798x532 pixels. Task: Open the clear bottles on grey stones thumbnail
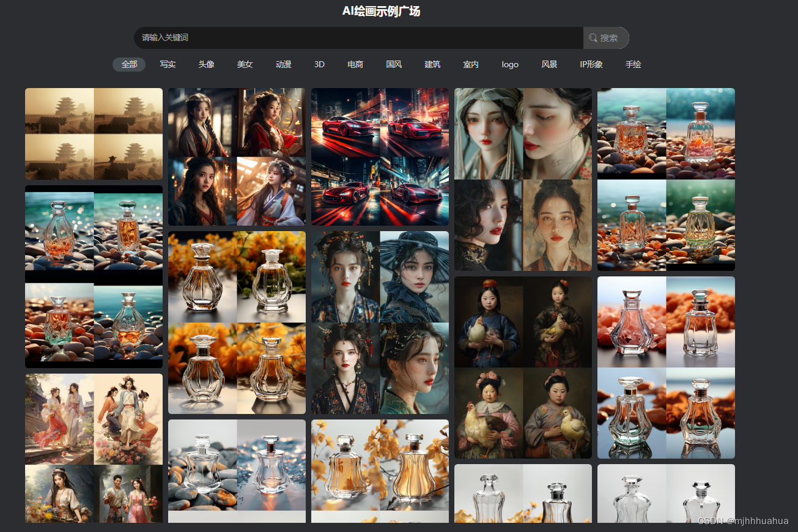point(237,471)
